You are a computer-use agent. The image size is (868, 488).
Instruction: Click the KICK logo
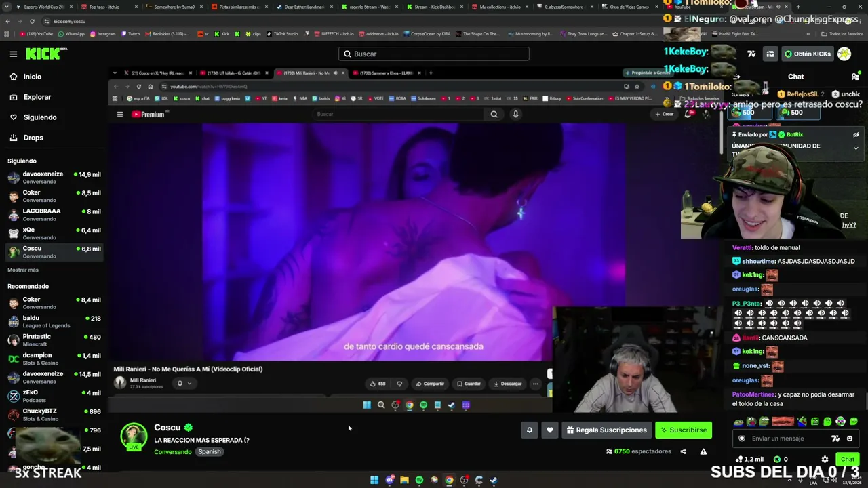(x=47, y=54)
